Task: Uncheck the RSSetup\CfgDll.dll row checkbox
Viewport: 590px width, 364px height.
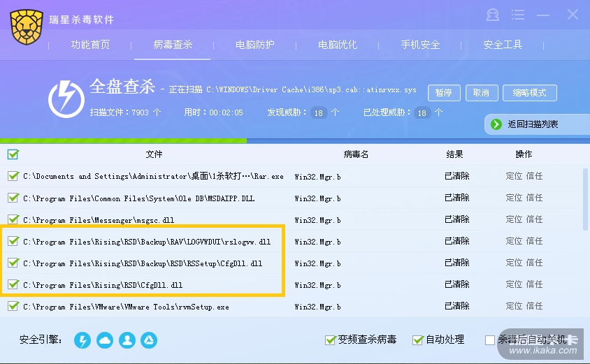Action: 13,263
